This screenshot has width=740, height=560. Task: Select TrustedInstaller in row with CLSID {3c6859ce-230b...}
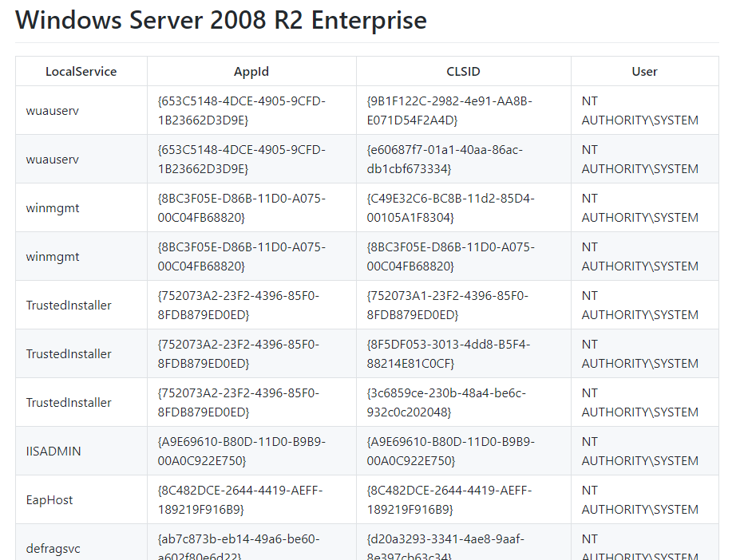click(69, 402)
